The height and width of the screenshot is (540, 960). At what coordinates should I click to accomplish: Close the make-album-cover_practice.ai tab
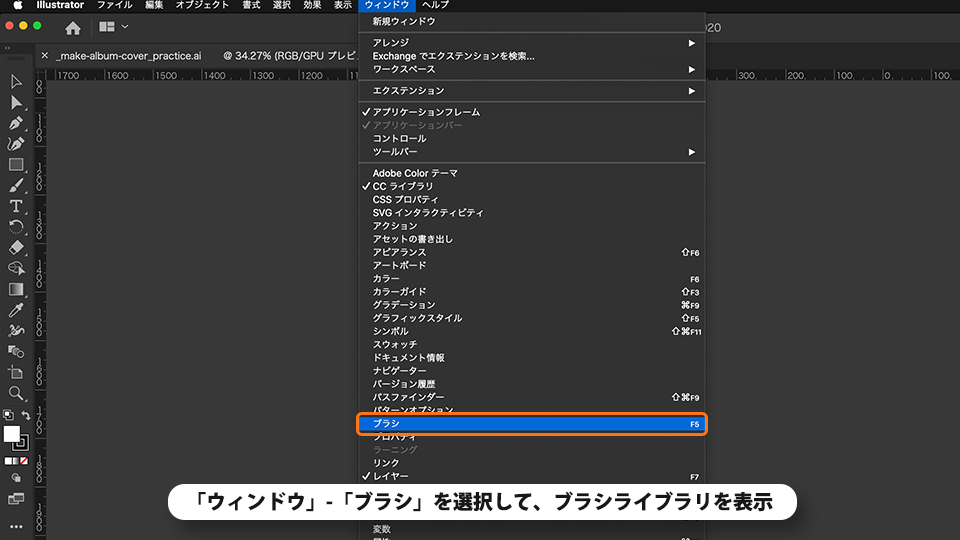(x=45, y=56)
